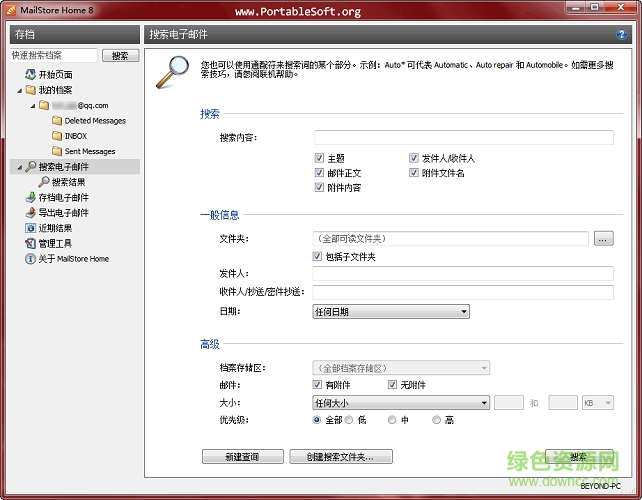This screenshot has width=642, height=500.
Task: Toggle the 附件文件名 checkbox
Action: point(413,173)
